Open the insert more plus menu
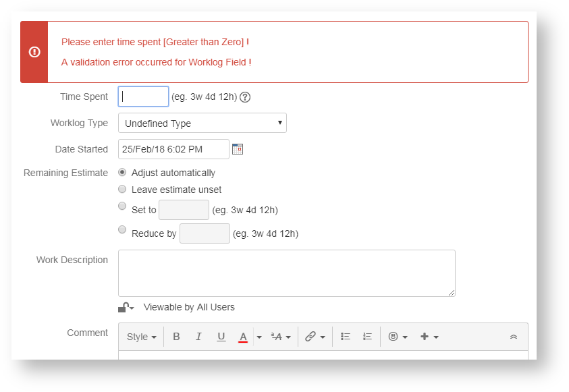569x392 pixels. click(x=430, y=337)
